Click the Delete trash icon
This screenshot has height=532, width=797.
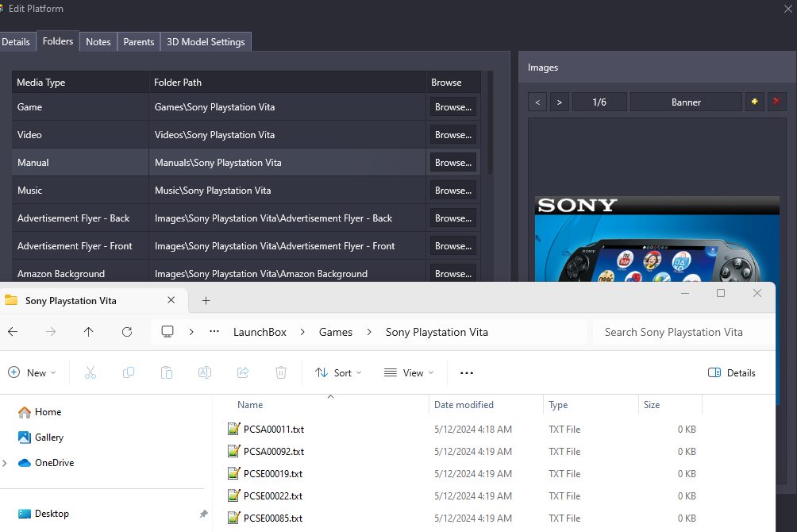pyautogui.click(x=281, y=373)
